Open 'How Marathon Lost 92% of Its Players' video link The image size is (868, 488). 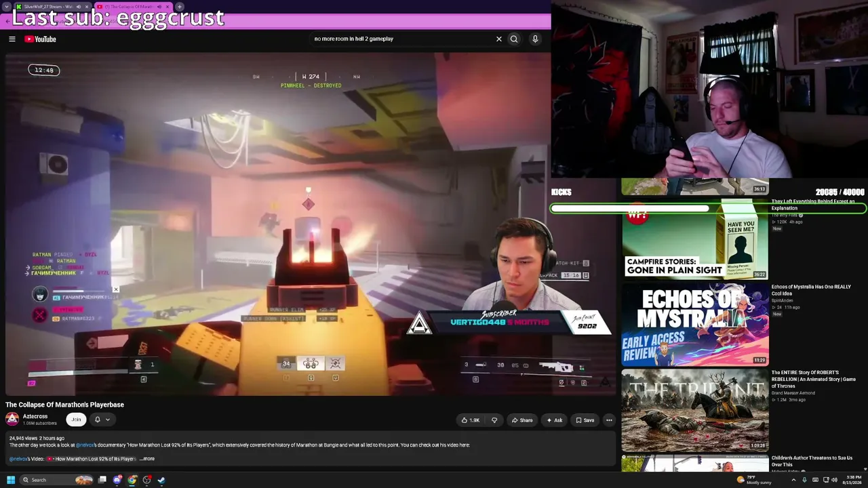92,459
